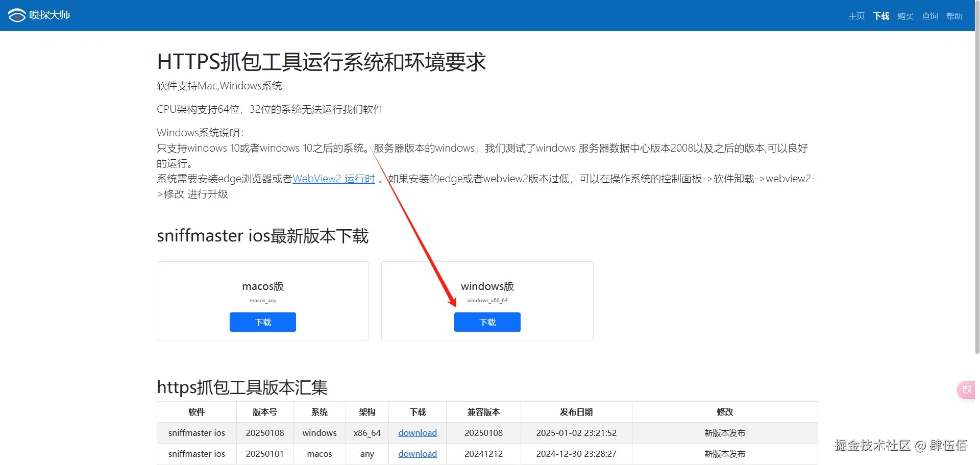Open the 帮助 menu item

(x=954, y=16)
